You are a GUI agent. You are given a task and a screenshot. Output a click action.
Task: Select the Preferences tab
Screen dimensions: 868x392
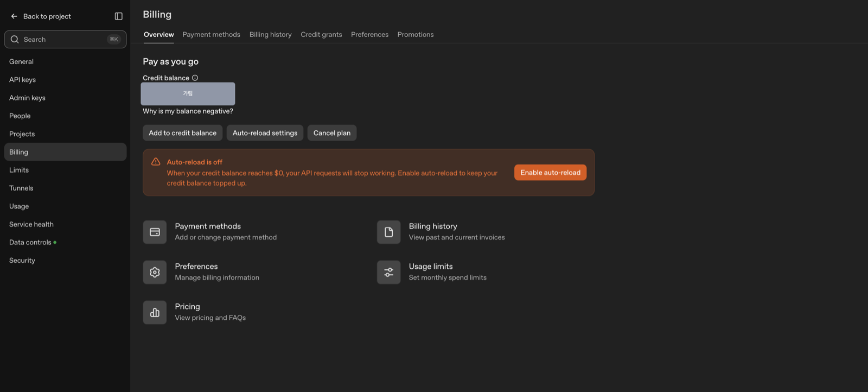point(369,34)
